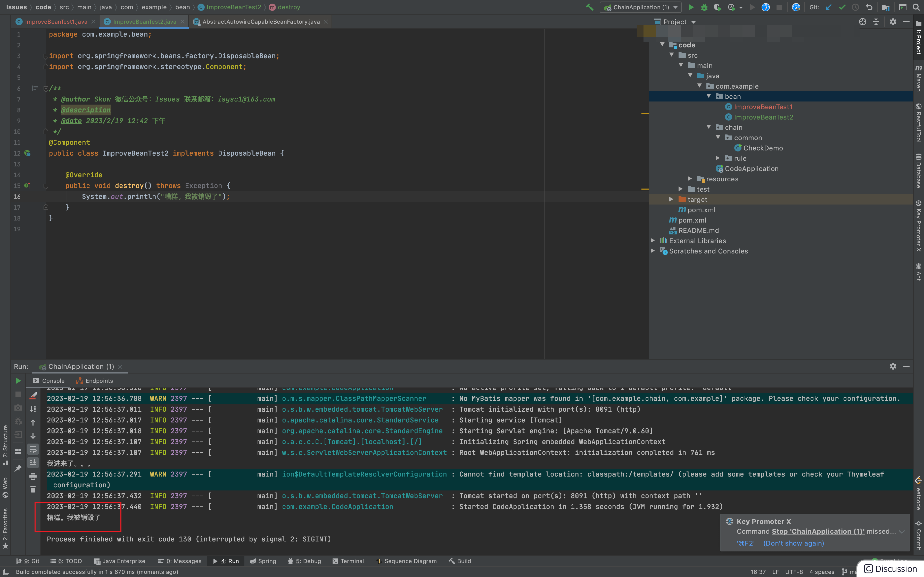Toggle soft-wrap in the console toolbar
Viewport: 924px width, 577px height.
pos(33,449)
